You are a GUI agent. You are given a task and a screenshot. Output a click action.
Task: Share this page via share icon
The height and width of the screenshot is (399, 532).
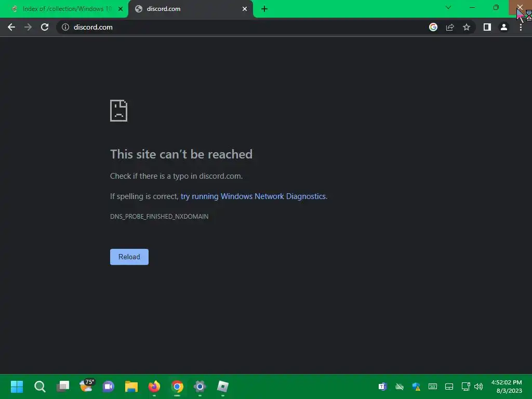pos(450,27)
